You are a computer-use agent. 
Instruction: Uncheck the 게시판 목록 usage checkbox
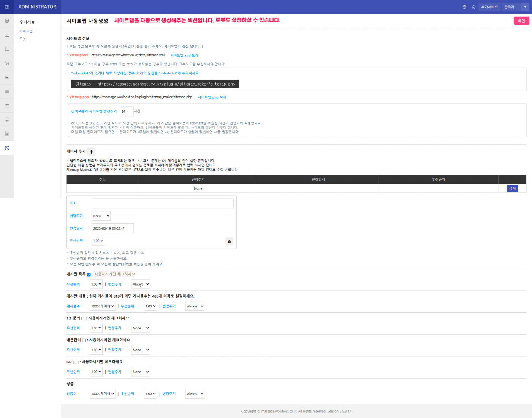pyautogui.click(x=89, y=274)
